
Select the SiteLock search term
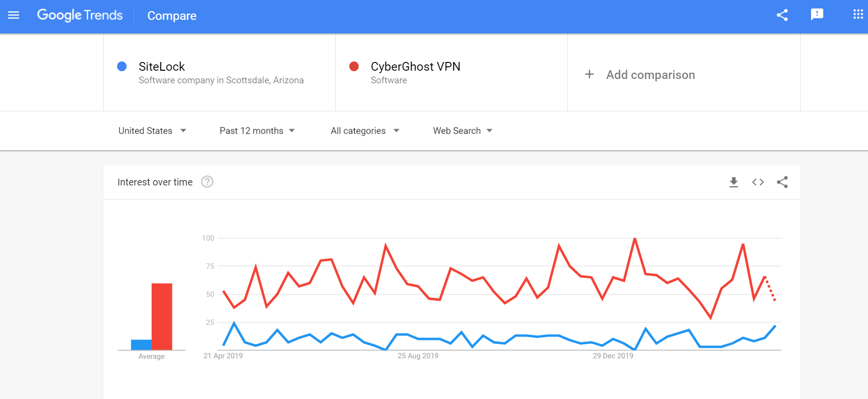click(162, 66)
